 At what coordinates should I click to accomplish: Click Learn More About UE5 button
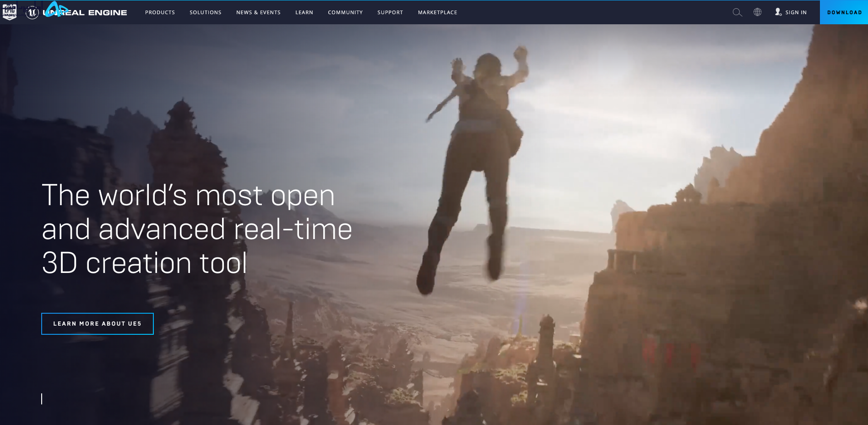[x=98, y=324]
